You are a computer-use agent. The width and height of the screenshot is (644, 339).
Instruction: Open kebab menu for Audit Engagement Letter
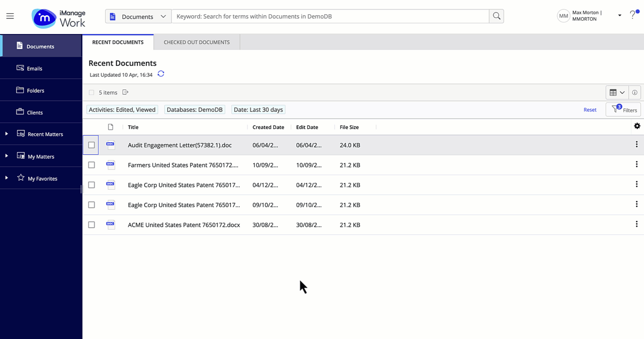[x=636, y=144]
